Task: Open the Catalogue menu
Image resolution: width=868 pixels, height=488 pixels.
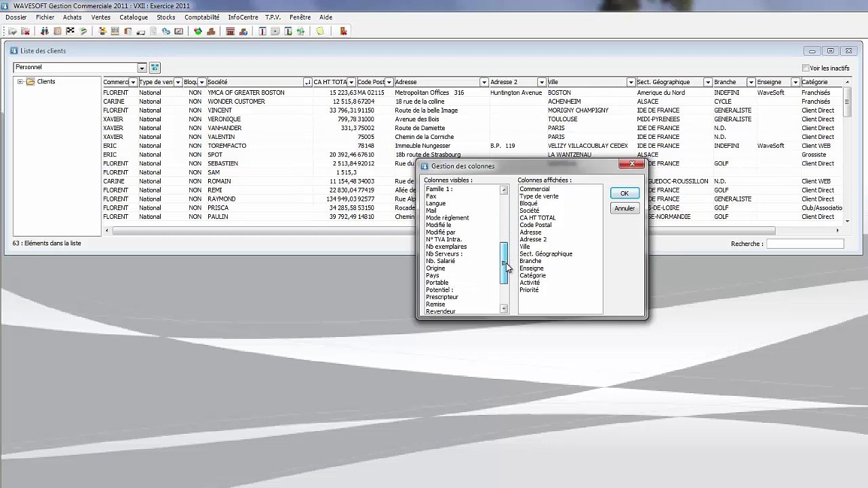Action: click(x=134, y=17)
